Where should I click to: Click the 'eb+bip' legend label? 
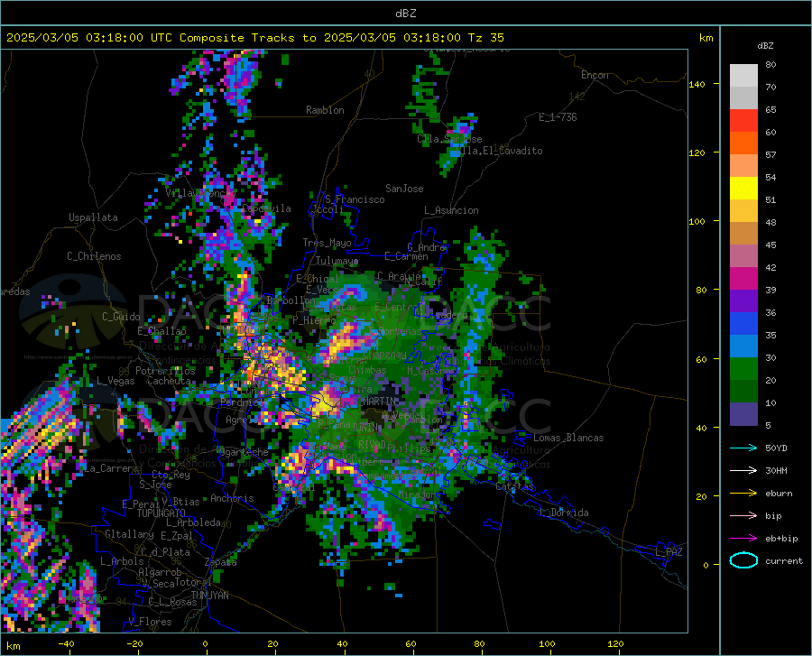[781, 539]
